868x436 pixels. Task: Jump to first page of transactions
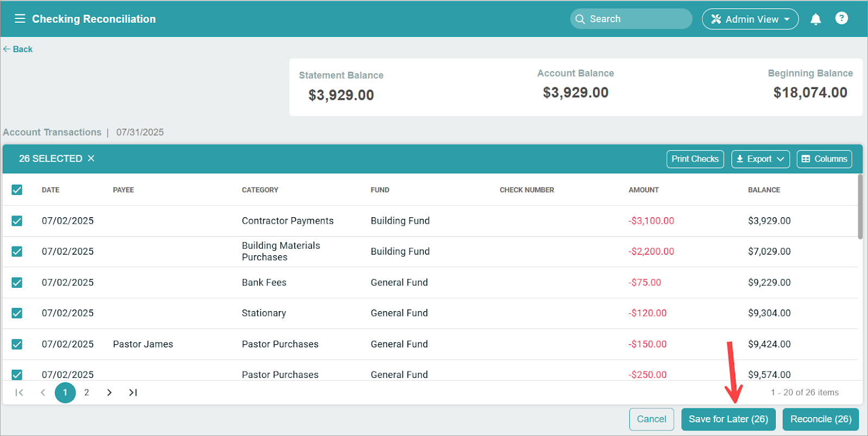point(20,393)
